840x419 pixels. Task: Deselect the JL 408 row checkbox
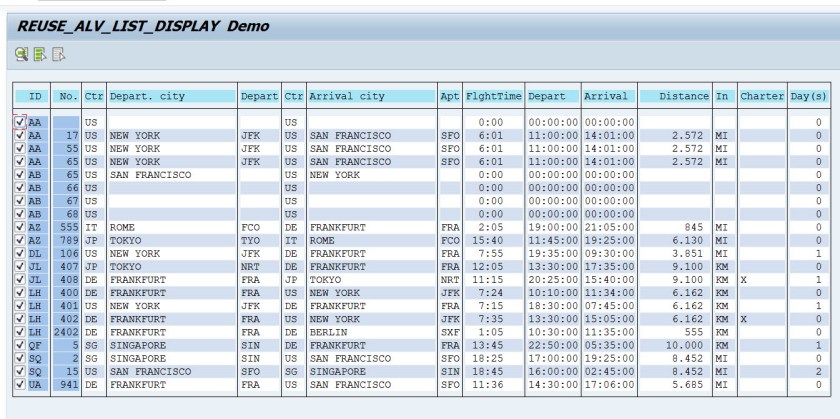click(20, 280)
